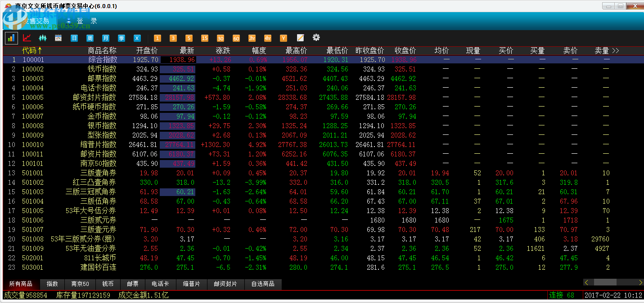Viewport: 644px width, 303px height.
Task: Switch to candlestick K-line chart view
Action: coord(43,38)
